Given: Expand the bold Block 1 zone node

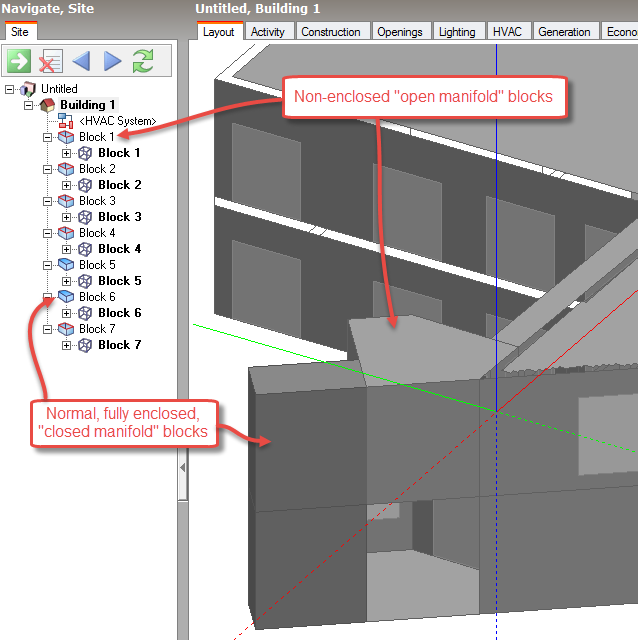Looking at the screenshot, I should click(x=67, y=153).
